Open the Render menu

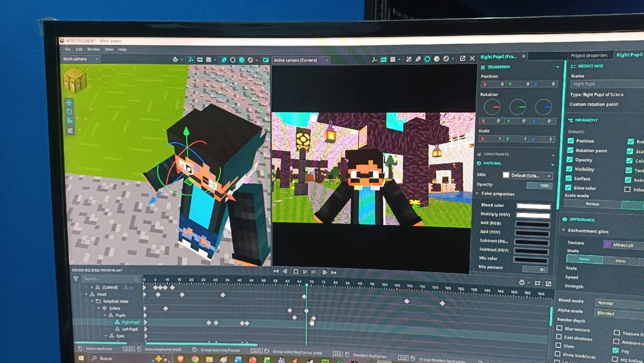pyautogui.click(x=93, y=49)
